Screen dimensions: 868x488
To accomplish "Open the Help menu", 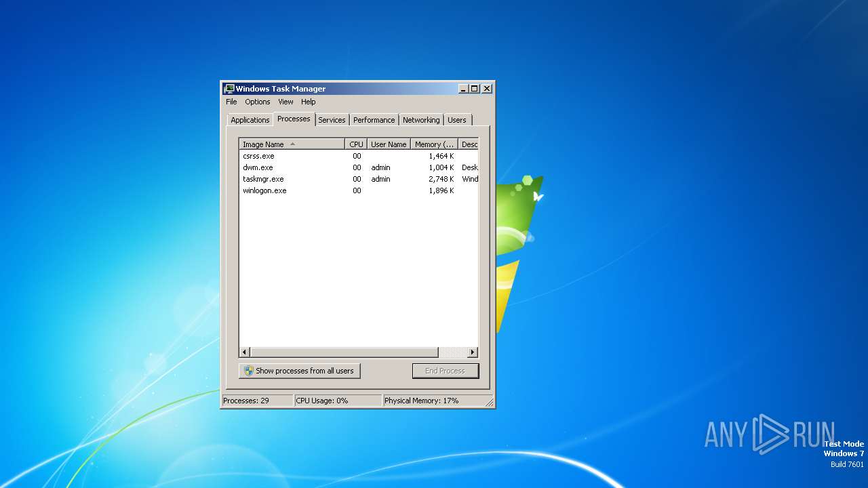I will (309, 102).
